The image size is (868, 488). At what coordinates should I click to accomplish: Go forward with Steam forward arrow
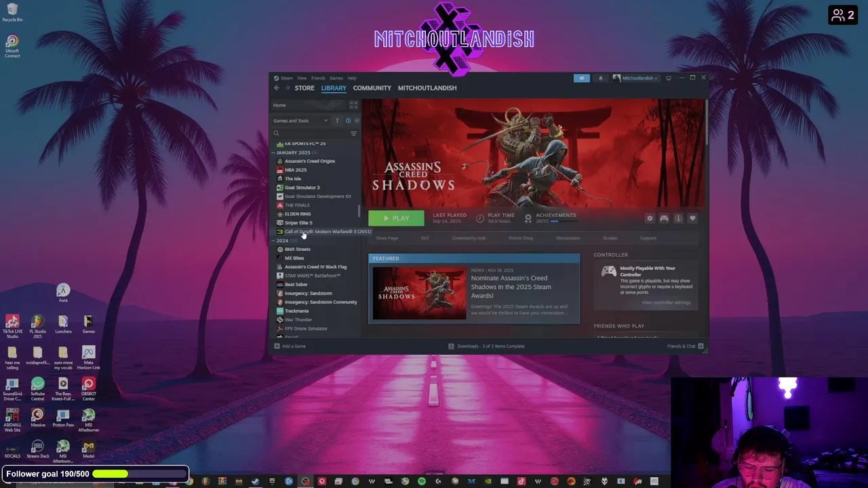pos(288,88)
